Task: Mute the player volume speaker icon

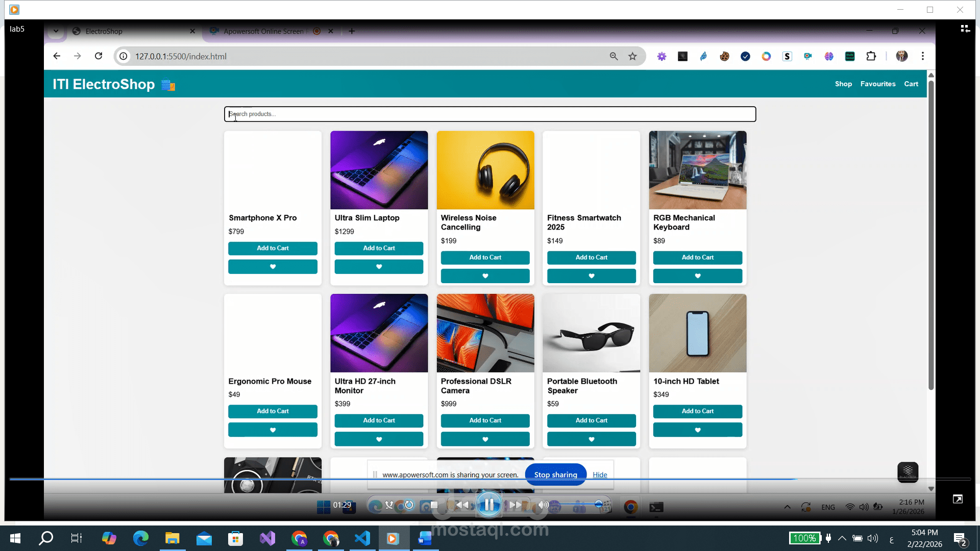Action: (543, 505)
